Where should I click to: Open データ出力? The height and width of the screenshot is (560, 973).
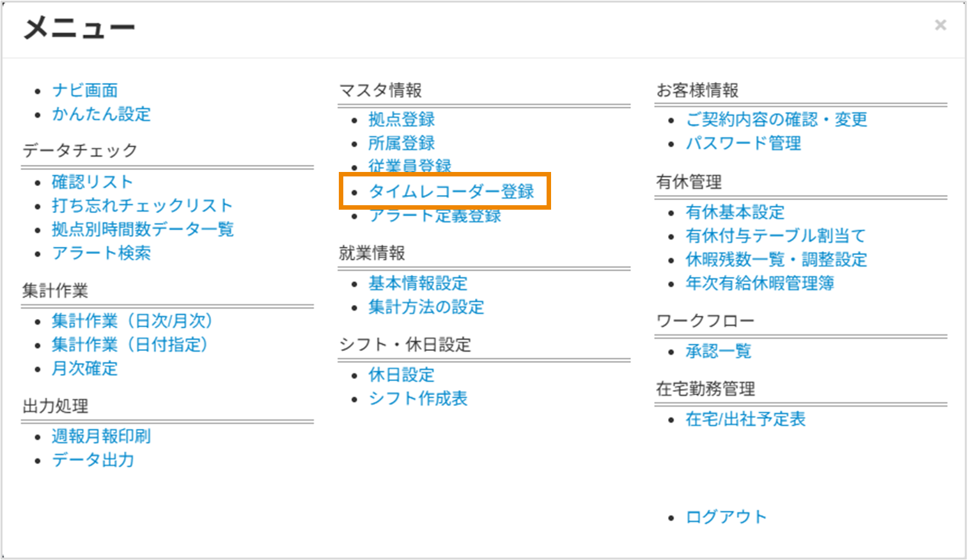[x=93, y=460]
